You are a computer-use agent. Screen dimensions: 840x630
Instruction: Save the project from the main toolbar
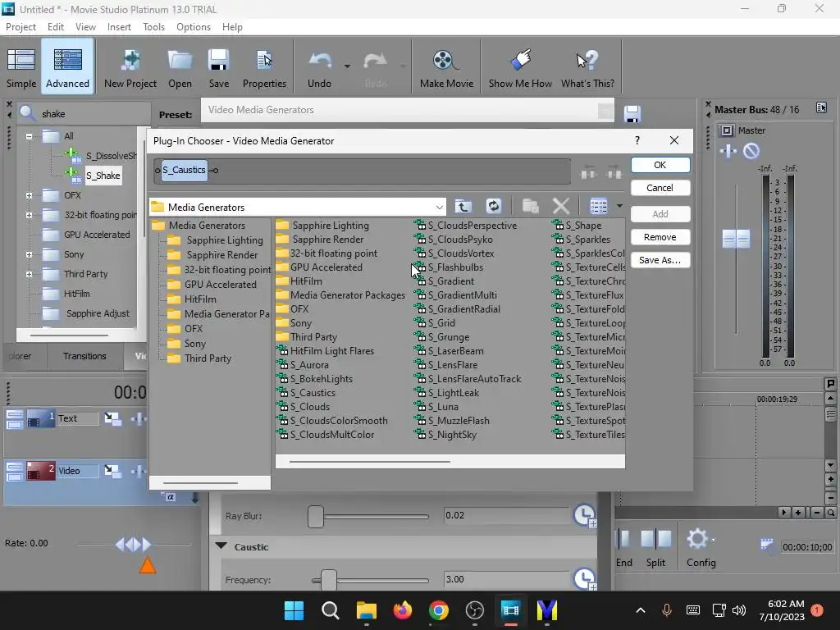pos(218,67)
